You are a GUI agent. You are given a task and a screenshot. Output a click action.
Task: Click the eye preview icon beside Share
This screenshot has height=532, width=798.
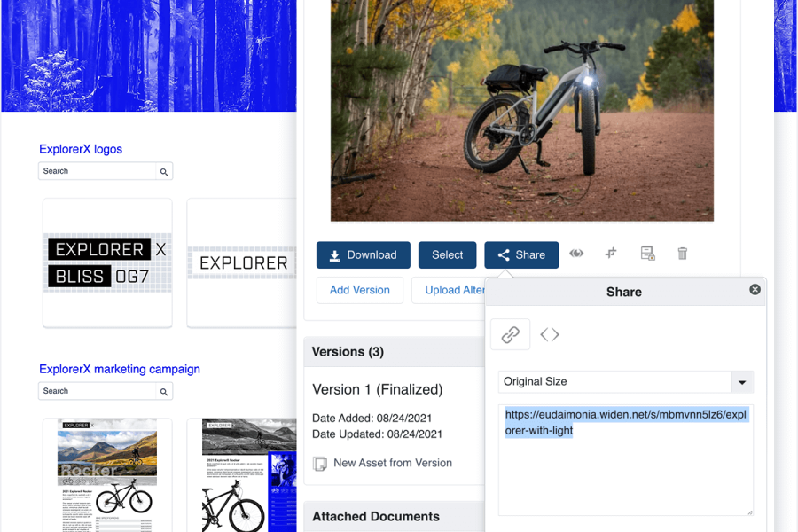tap(576, 254)
